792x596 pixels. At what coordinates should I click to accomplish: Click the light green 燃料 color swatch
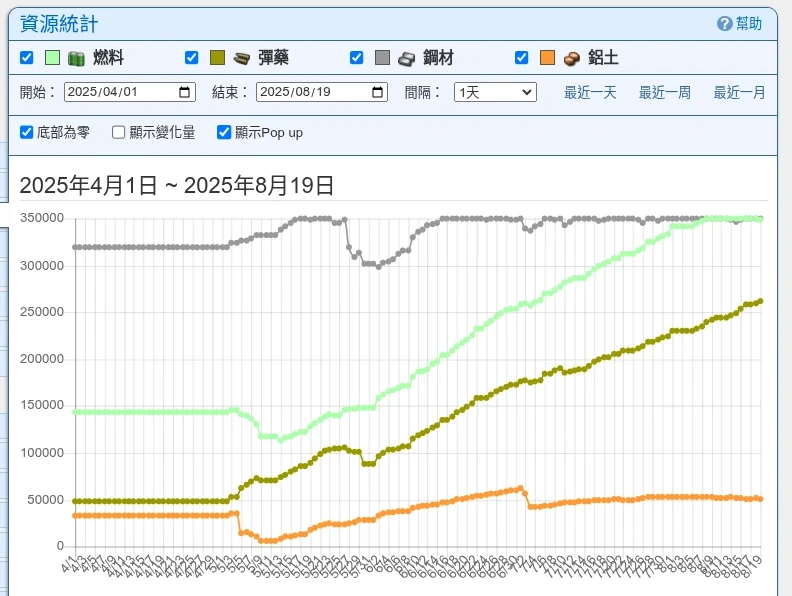pyautogui.click(x=53, y=58)
